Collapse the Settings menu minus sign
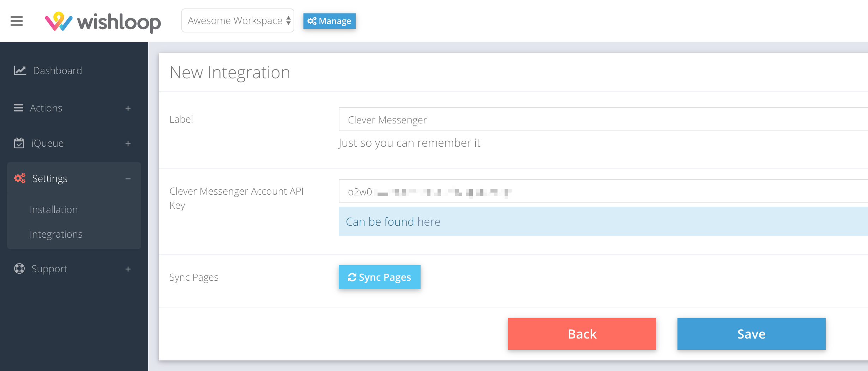The image size is (868, 371). click(x=128, y=179)
